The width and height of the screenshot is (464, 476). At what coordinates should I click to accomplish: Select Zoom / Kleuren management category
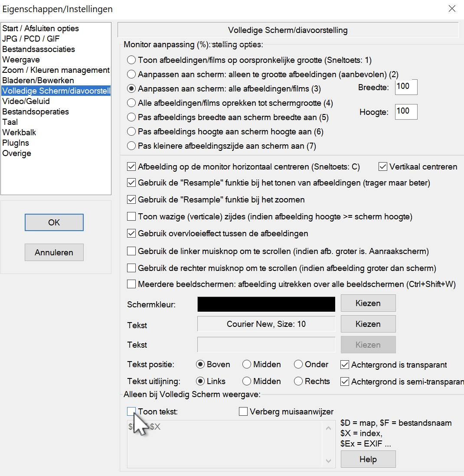56,70
